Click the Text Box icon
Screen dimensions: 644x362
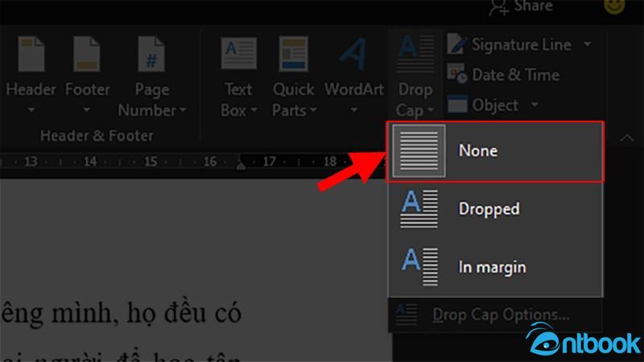pyautogui.click(x=238, y=53)
